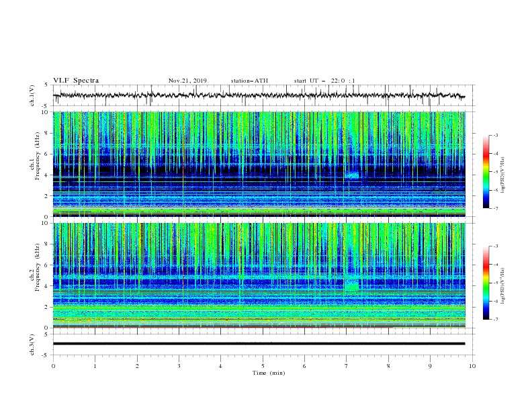Click time axis tick label "7"
This screenshot has width=532, height=411.
pyautogui.click(x=347, y=366)
